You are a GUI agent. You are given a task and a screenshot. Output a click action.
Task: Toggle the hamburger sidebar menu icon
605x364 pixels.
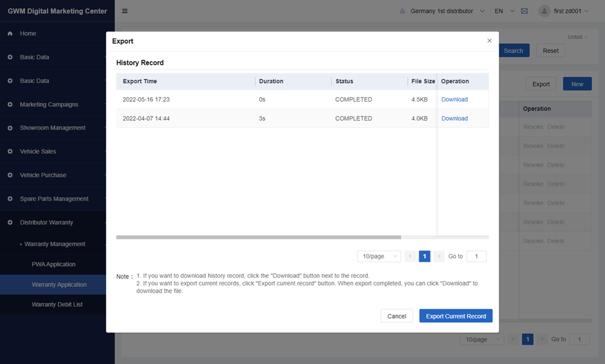tap(125, 11)
